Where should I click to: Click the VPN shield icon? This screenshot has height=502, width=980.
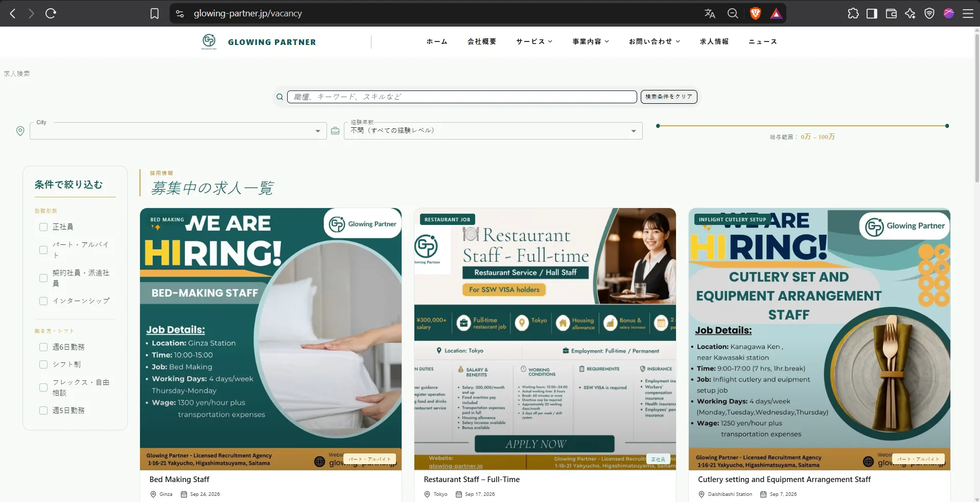click(x=929, y=14)
